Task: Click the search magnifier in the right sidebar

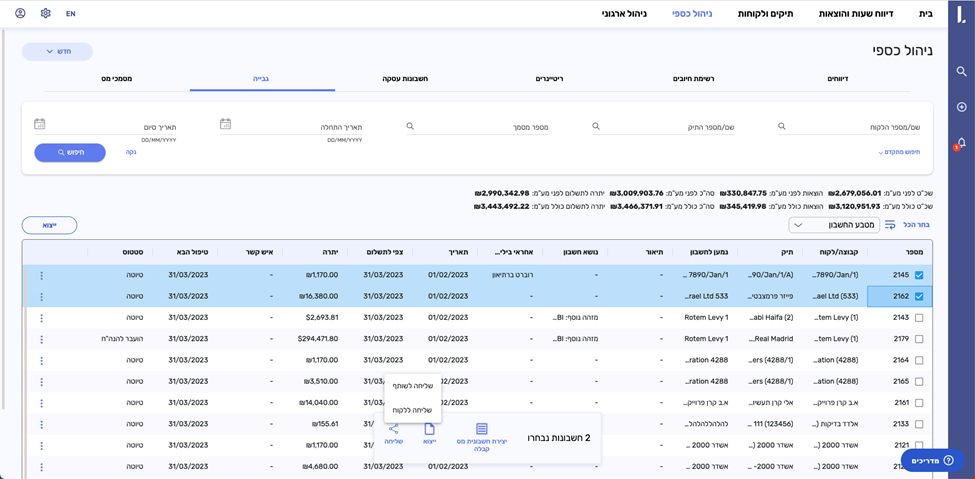Action: pos(961,72)
